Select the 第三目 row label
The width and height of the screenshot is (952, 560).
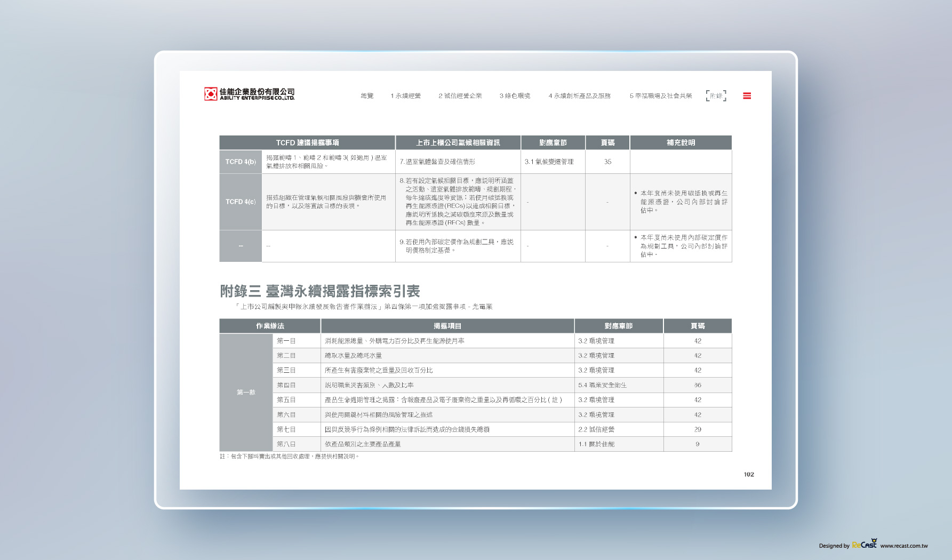(x=297, y=370)
